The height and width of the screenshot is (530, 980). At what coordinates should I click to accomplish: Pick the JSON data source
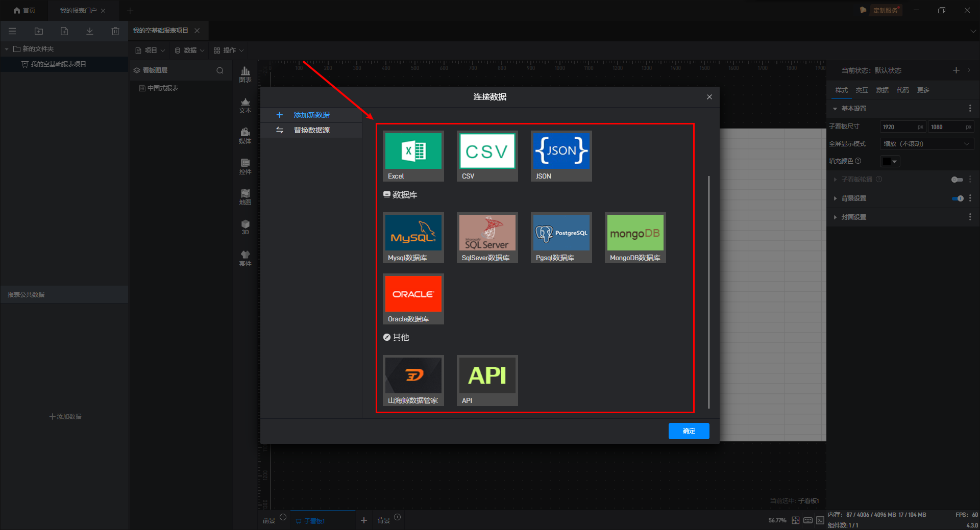point(561,156)
